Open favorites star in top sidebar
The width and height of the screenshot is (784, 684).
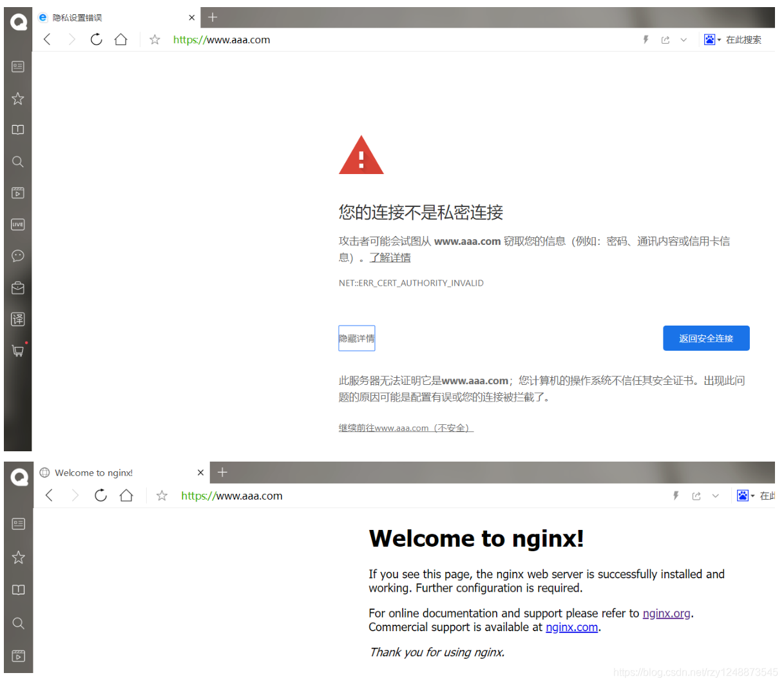pyautogui.click(x=18, y=98)
